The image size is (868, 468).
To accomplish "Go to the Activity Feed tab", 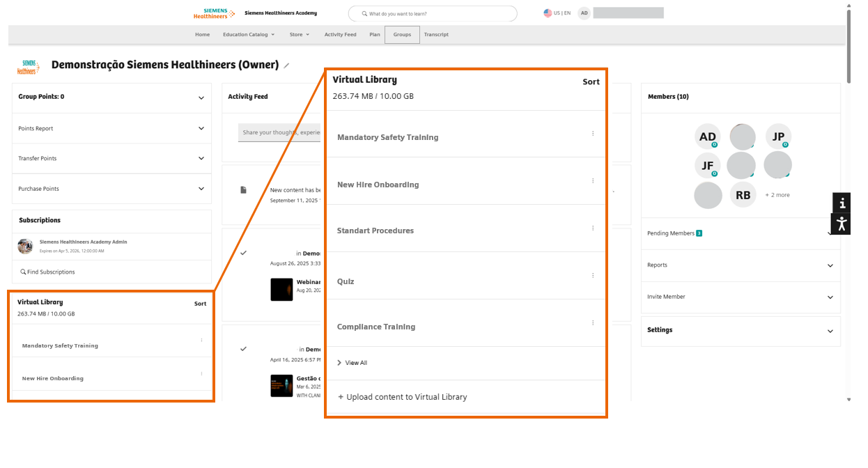I will coord(340,35).
